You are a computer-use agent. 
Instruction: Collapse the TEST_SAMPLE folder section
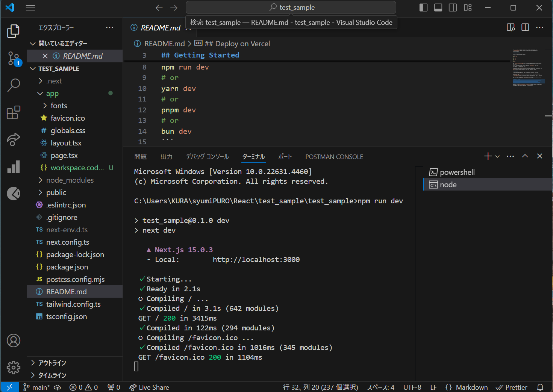75,69
